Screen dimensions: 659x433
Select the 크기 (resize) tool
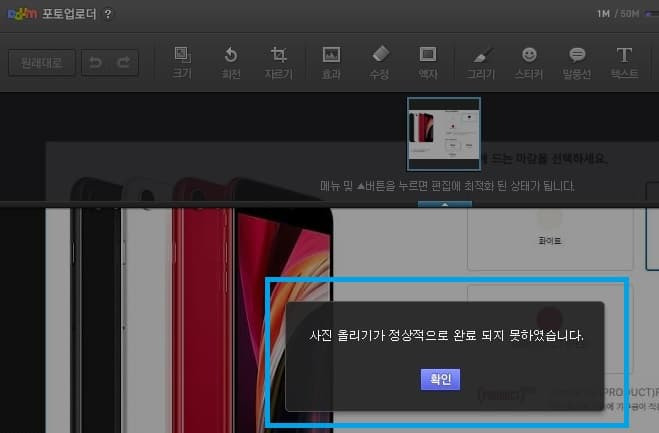click(182, 63)
